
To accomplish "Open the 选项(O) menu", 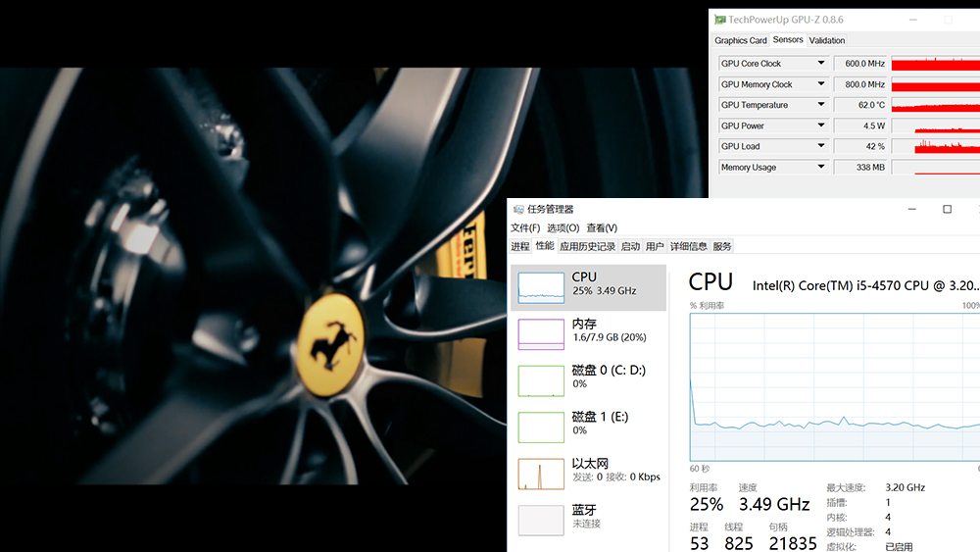I will pyautogui.click(x=563, y=227).
